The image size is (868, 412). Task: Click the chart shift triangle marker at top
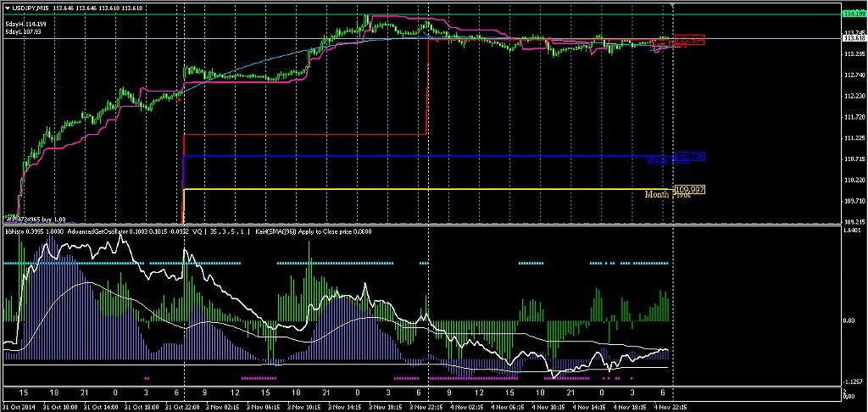(673, 5)
